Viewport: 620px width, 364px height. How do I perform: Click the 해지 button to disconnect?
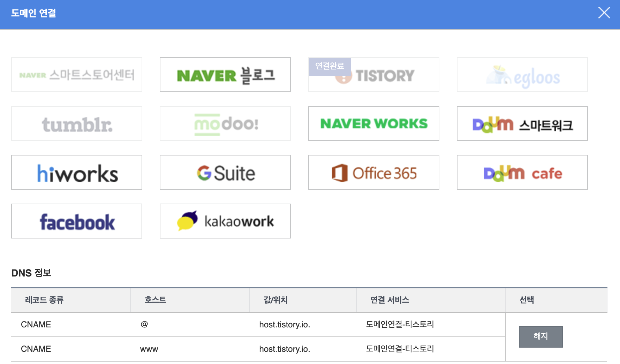[x=540, y=336]
